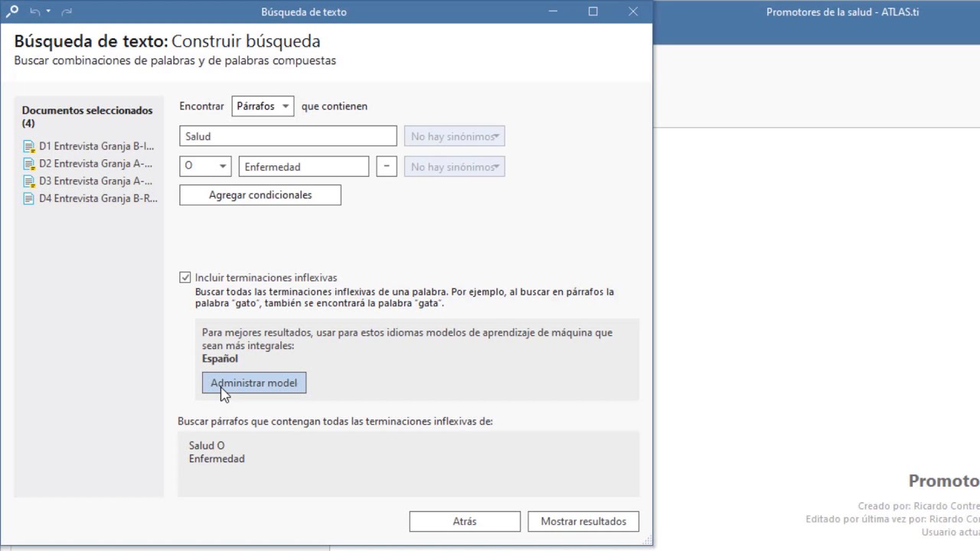Open the undo history dropdown arrow

coord(48,11)
